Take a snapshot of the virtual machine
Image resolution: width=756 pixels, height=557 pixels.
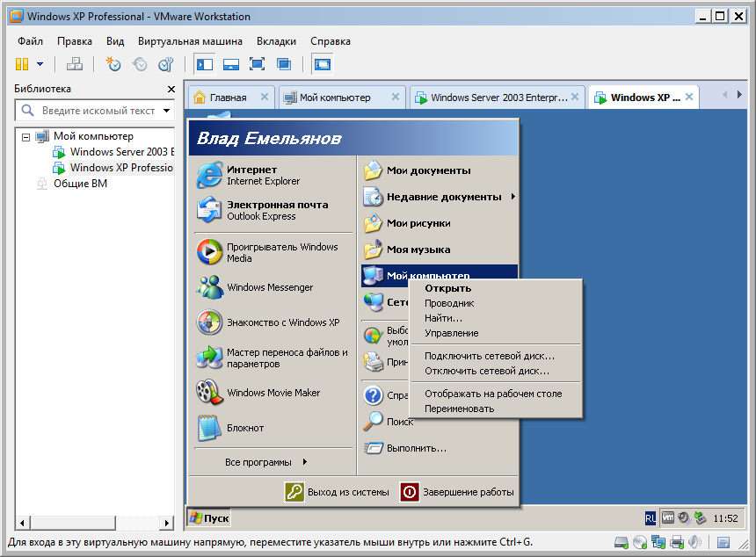coord(113,64)
